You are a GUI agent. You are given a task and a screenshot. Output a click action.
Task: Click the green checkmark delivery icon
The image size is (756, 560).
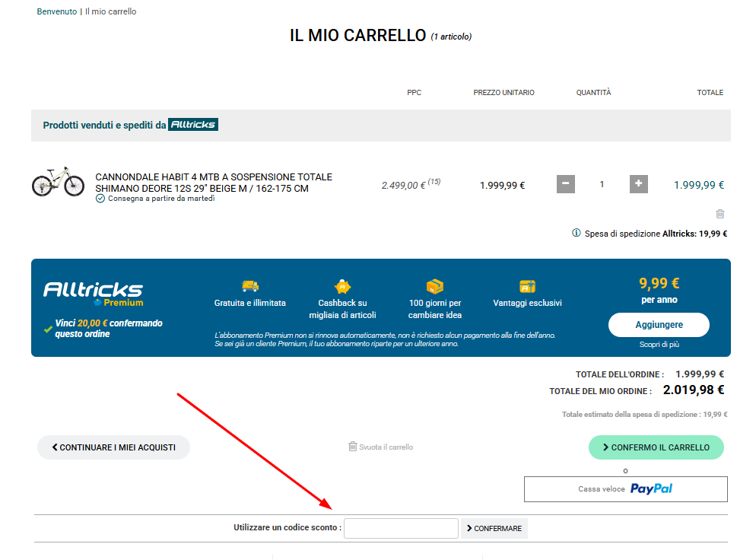point(100,199)
